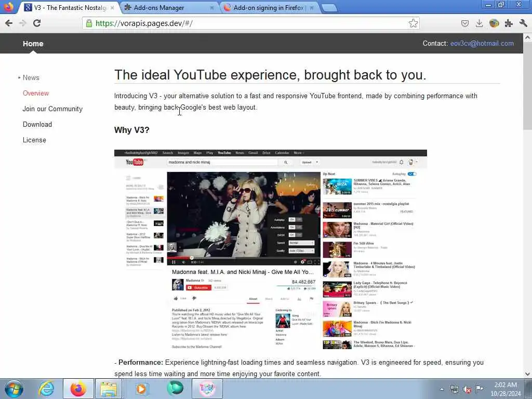
Task: Click the V3 YouTube layout screenshot image
Action: point(270,250)
